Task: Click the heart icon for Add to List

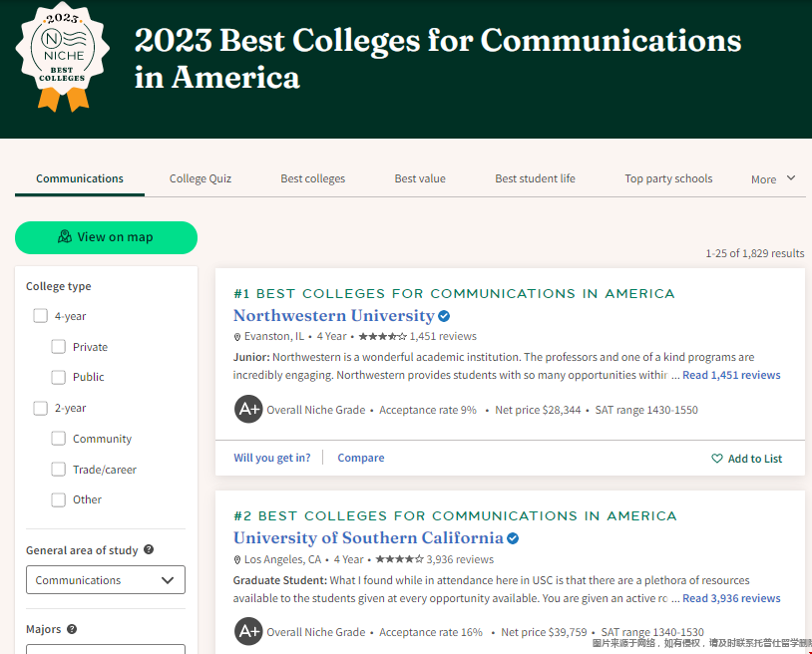Action: [x=716, y=459]
